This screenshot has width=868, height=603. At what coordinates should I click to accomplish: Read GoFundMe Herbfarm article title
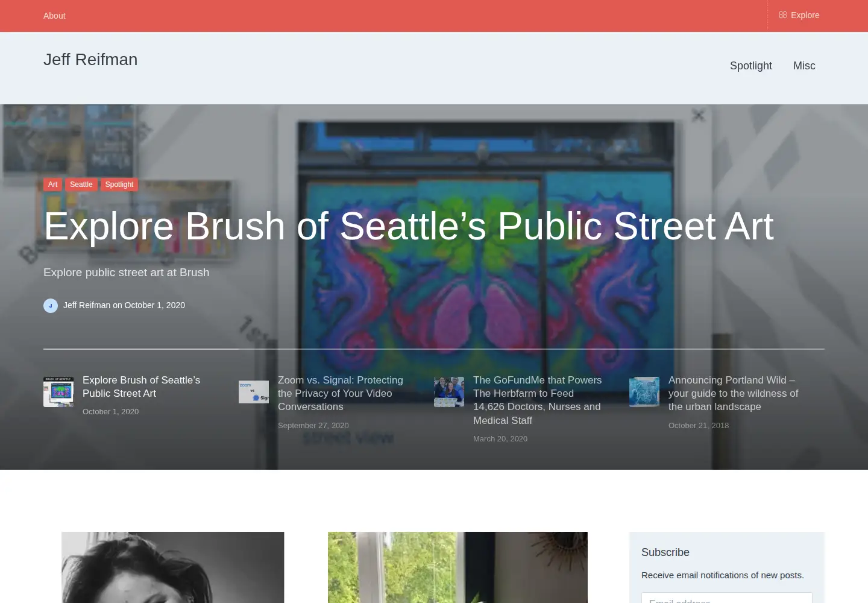coord(538,400)
